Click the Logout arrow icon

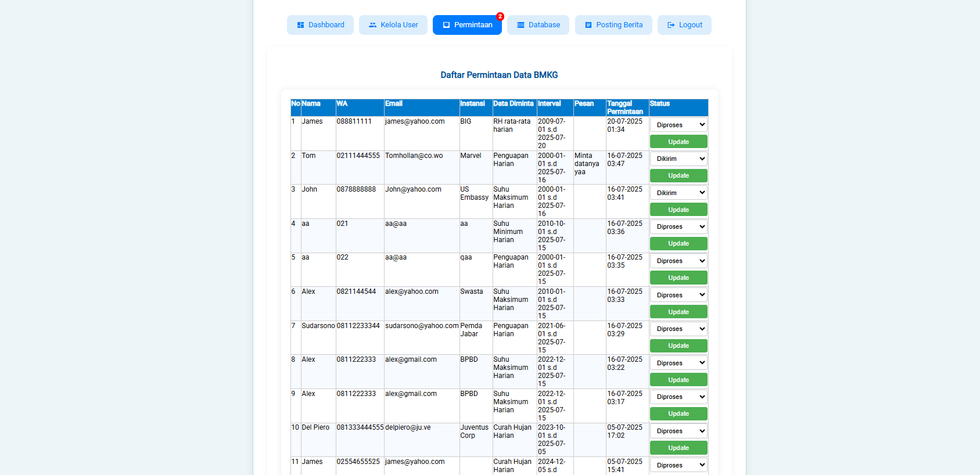pos(671,25)
